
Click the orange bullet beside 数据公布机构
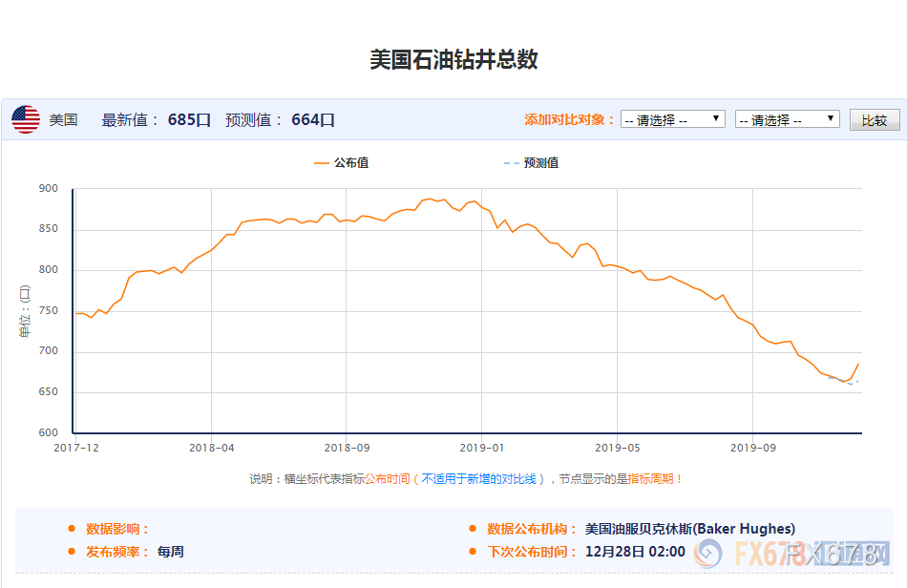pyautogui.click(x=473, y=529)
